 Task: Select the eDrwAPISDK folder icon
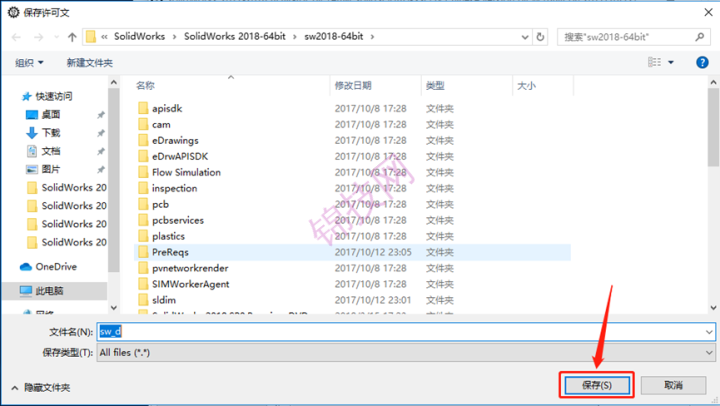tap(143, 156)
